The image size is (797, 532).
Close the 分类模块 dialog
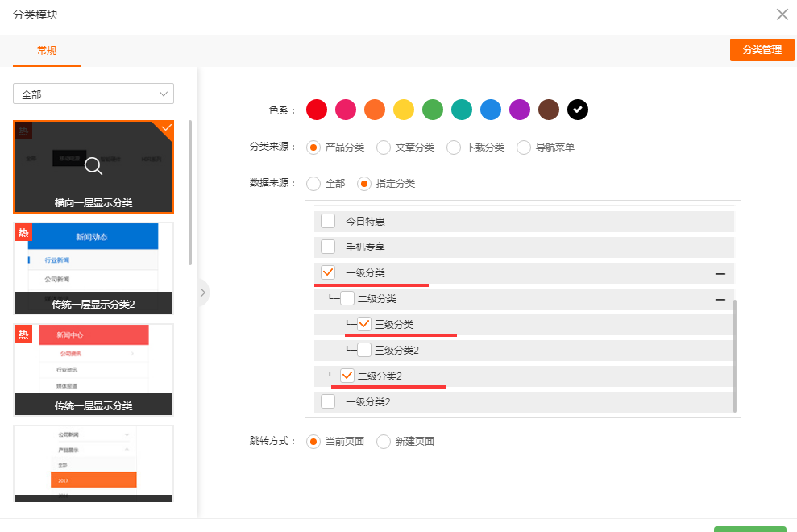tap(782, 15)
